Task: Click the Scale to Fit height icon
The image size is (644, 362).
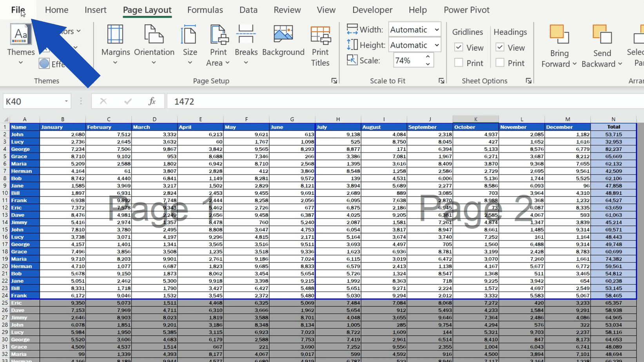Action: coord(352,45)
